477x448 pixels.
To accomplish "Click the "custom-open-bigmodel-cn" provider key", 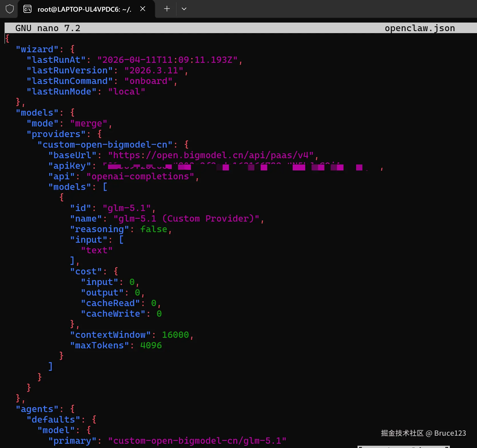I will [x=105, y=144].
